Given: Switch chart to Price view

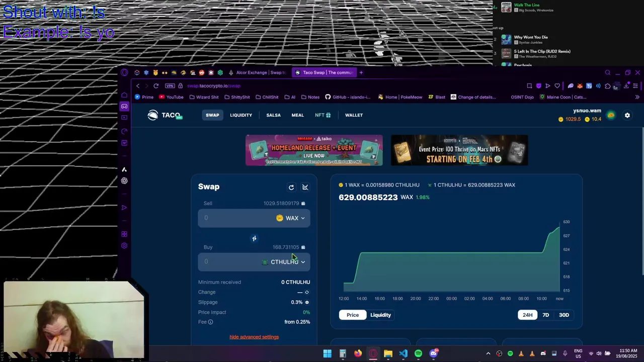Looking at the screenshot, I should click(x=353, y=315).
